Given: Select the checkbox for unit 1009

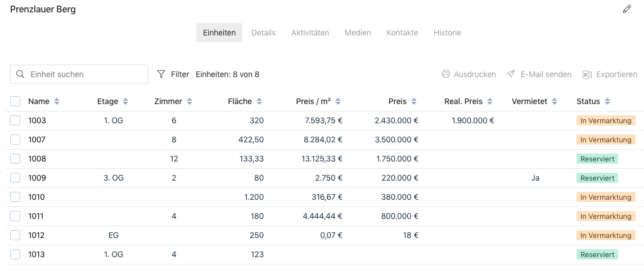Looking at the screenshot, I should coord(15,178).
